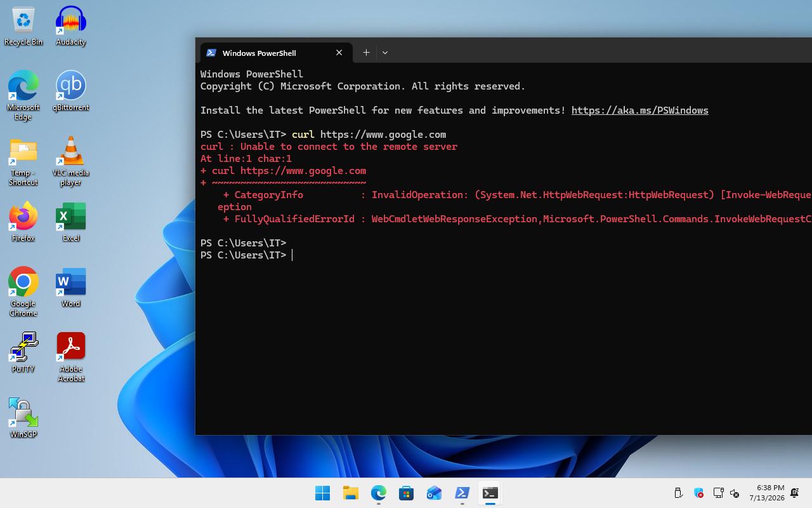Open Windows Security tray icon
This screenshot has height=508, width=812.
click(x=698, y=493)
